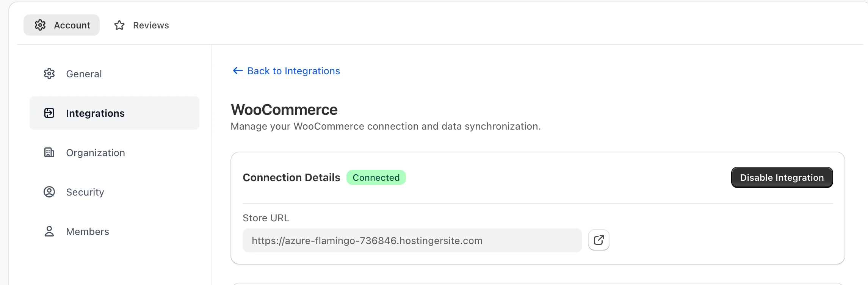Click the star icon beside Reviews
Screen dimensions: 868x285
[x=119, y=25]
